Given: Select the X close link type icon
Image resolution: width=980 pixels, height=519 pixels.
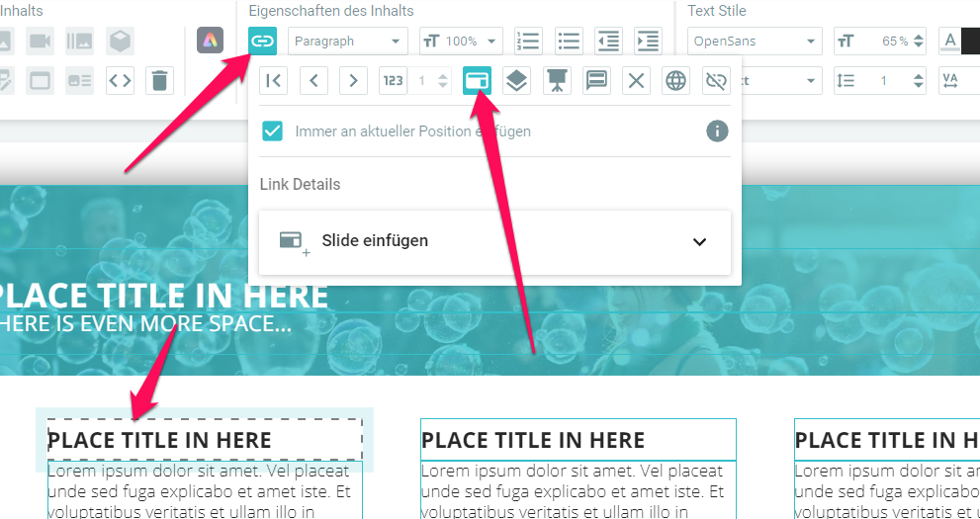Looking at the screenshot, I should (x=636, y=80).
